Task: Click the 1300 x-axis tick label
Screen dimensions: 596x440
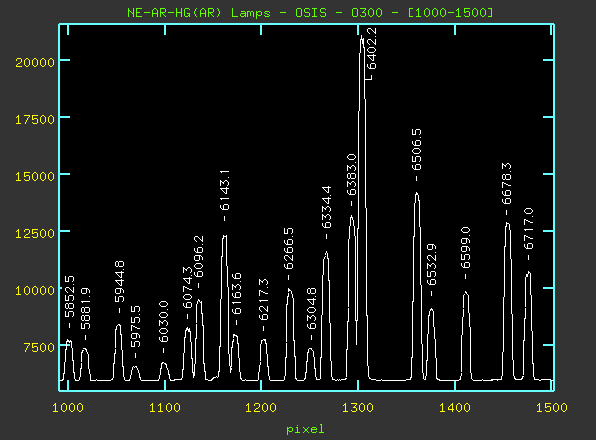Action: 358,408
